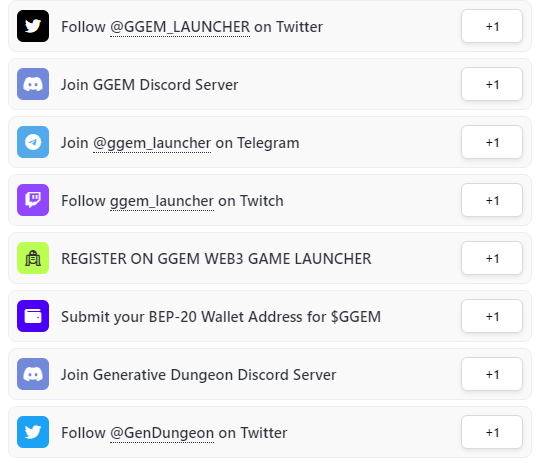Expand the Submit your BEP-20 Wallet Address entry

coord(270,316)
